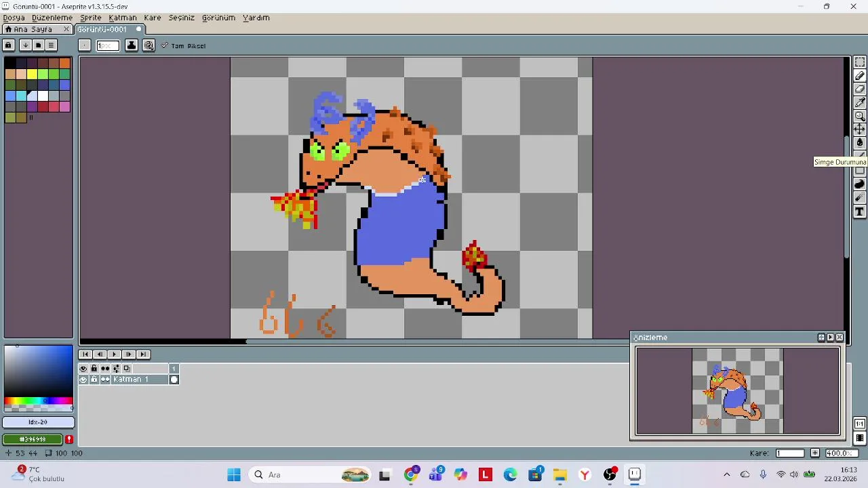Select the Paint Bucket tool
This screenshot has width=868, height=488.
pos(859,142)
